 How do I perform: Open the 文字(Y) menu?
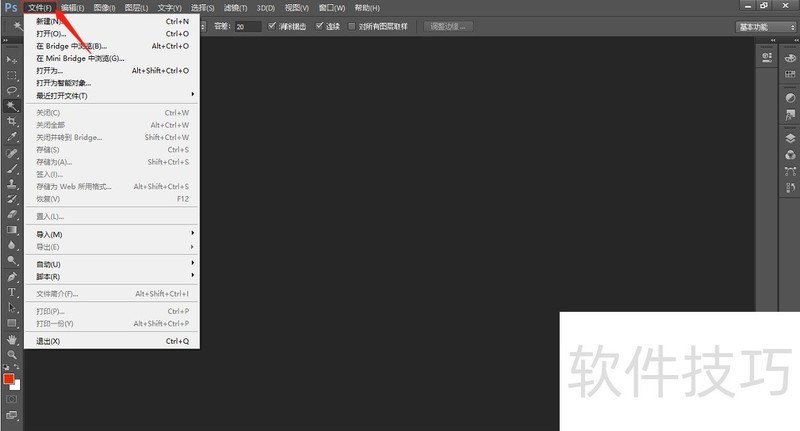tap(169, 8)
